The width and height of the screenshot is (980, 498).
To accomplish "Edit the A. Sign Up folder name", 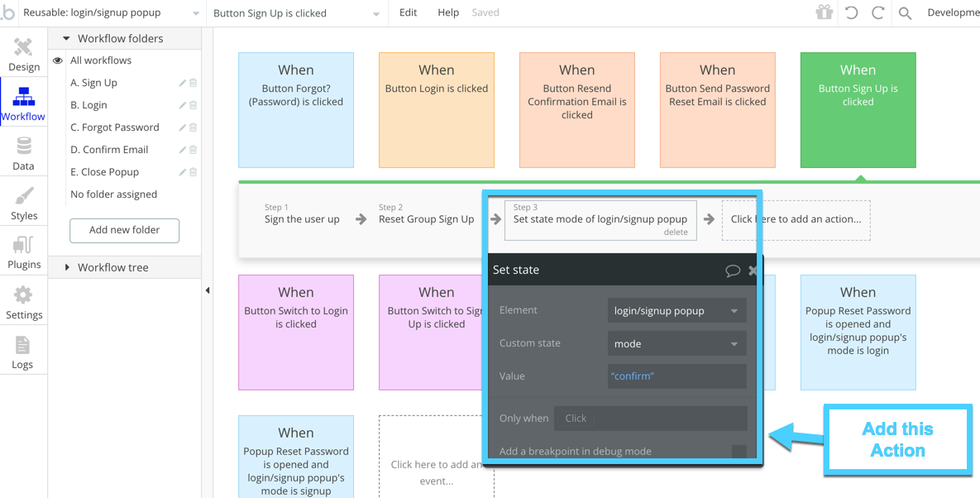I will tap(183, 83).
